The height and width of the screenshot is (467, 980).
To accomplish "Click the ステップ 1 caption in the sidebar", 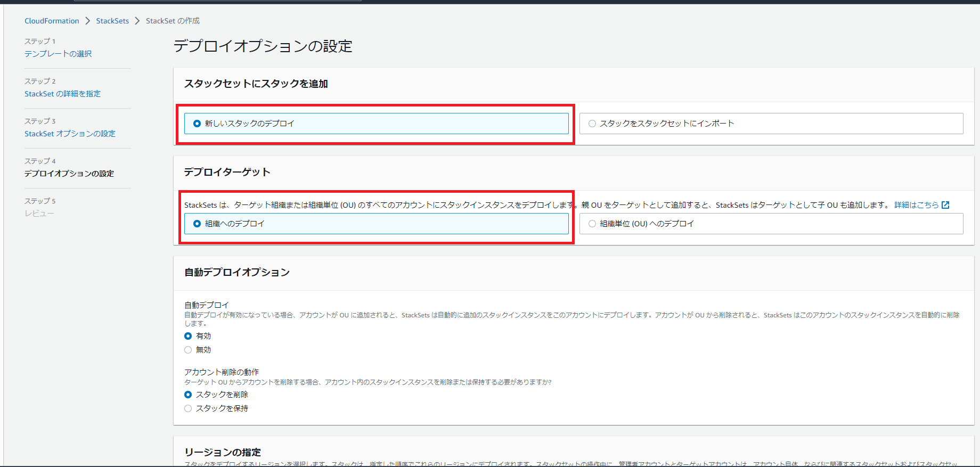I will point(40,41).
